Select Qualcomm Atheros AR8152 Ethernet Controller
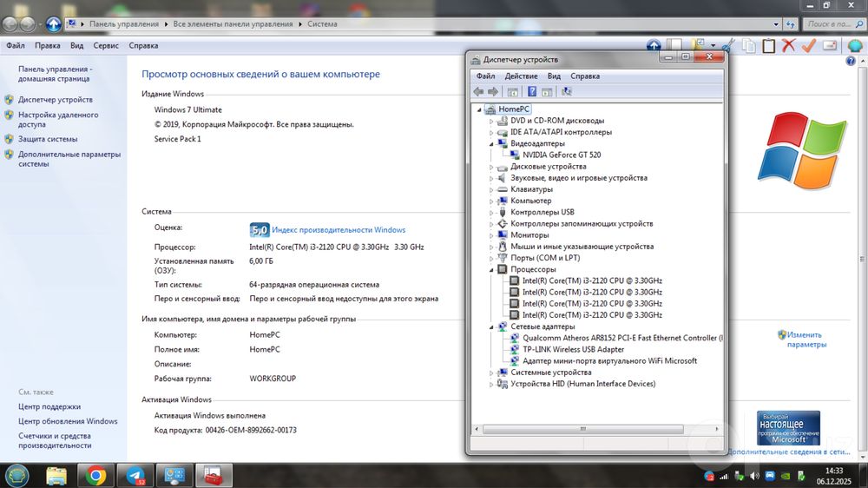Viewport: 868px width, 488px height. (x=622, y=338)
